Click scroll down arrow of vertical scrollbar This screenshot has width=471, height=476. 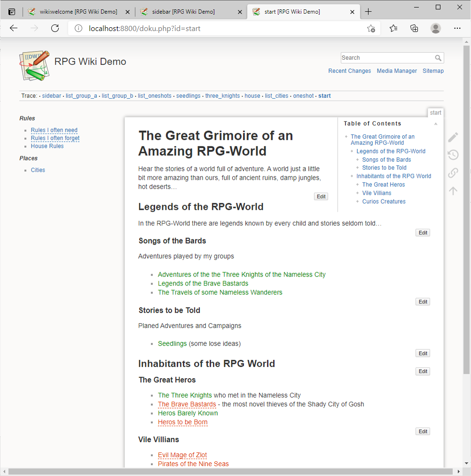[x=466, y=464]
